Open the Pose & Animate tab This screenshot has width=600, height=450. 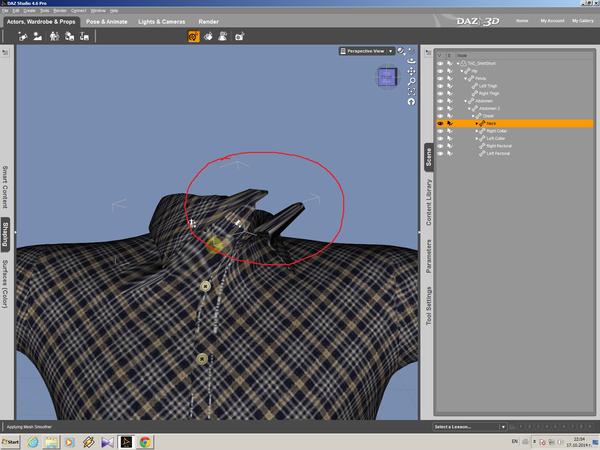coord(107,22)
